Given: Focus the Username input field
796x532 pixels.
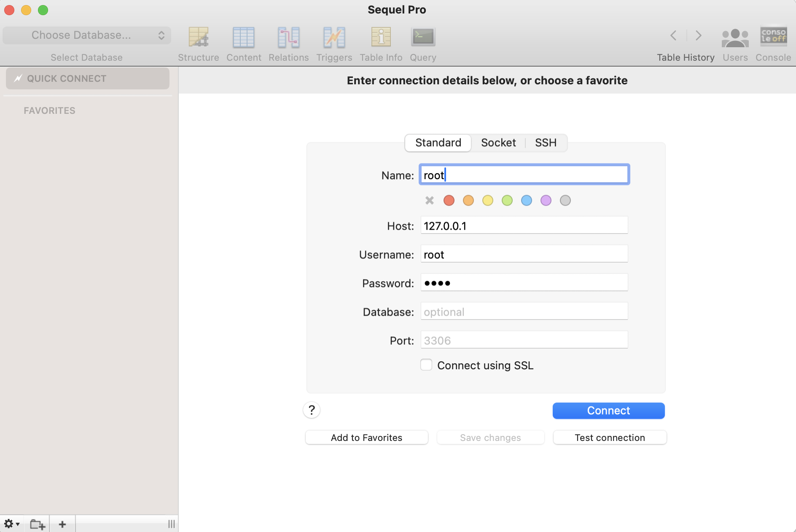Looking at the screenshot, I should [x=524, y=254].
